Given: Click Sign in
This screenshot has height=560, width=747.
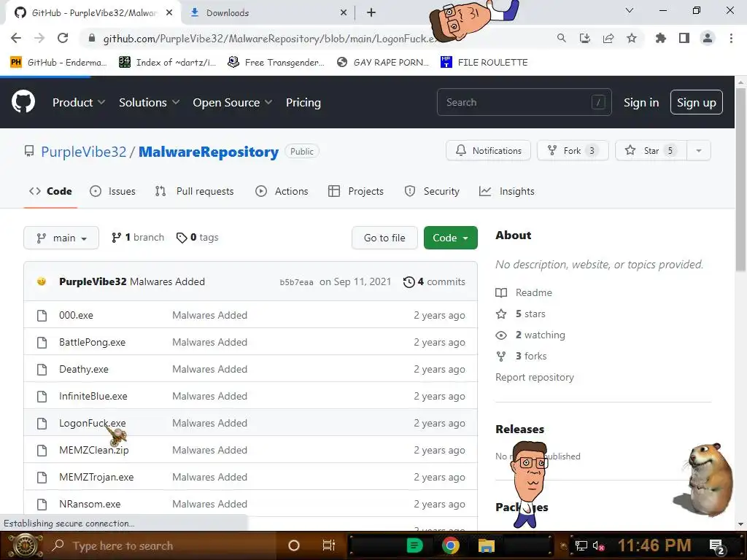Looking at the screenshot, I should click(640, 102).
